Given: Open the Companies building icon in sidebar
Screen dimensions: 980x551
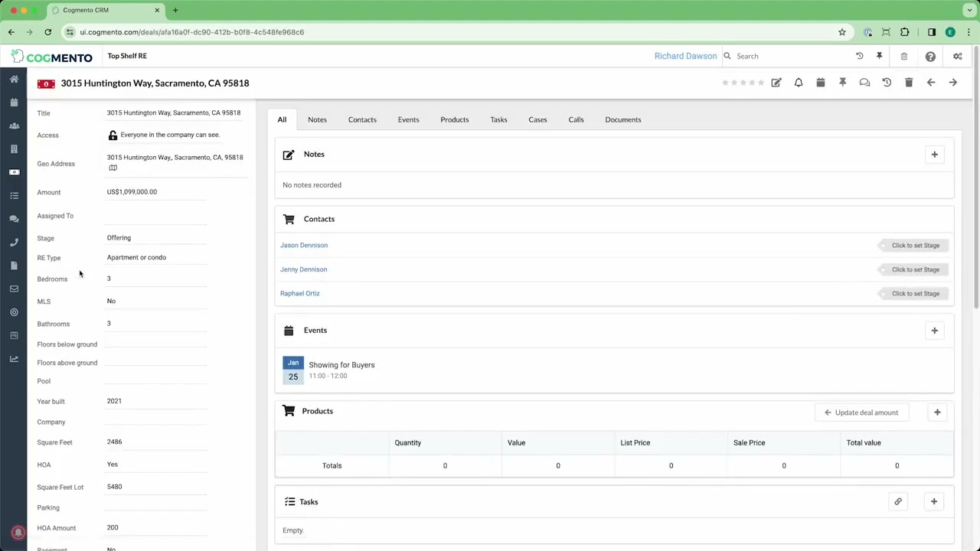Looking at the screenshot, I should point(14,149).
